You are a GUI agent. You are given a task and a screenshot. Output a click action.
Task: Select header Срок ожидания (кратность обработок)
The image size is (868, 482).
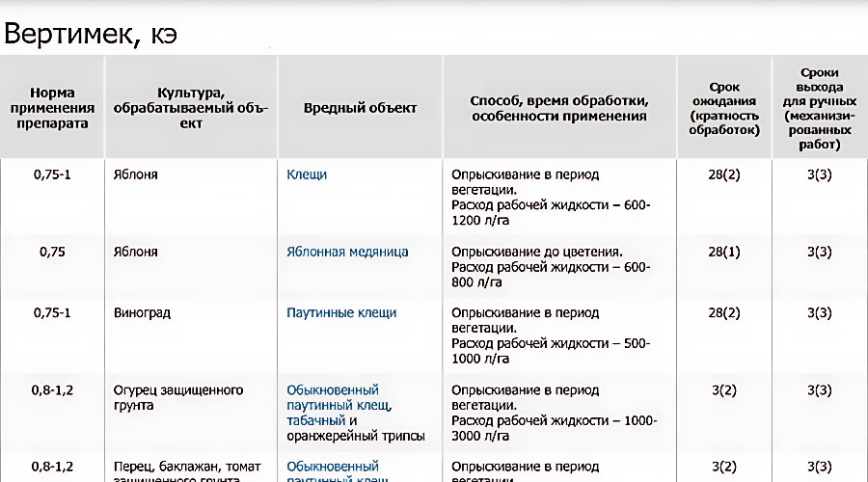coord(724,109)
